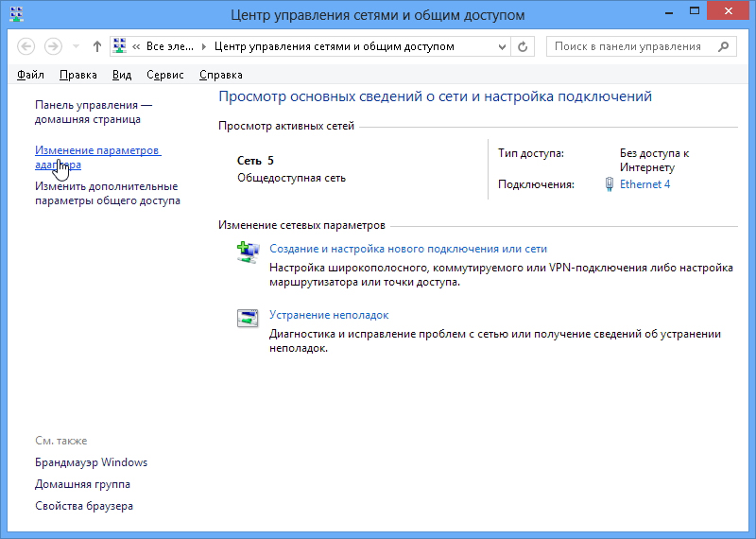Click the forward navigation arrow icon
Screen dimensions: 756x539
coord(53,46)
